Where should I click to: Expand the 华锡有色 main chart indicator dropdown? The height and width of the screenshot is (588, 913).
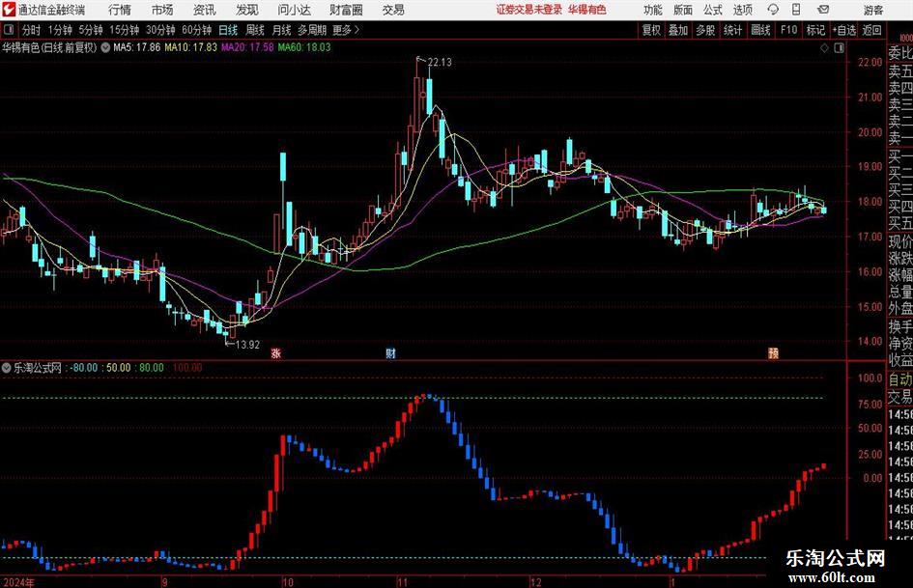[x=105, y=47]
